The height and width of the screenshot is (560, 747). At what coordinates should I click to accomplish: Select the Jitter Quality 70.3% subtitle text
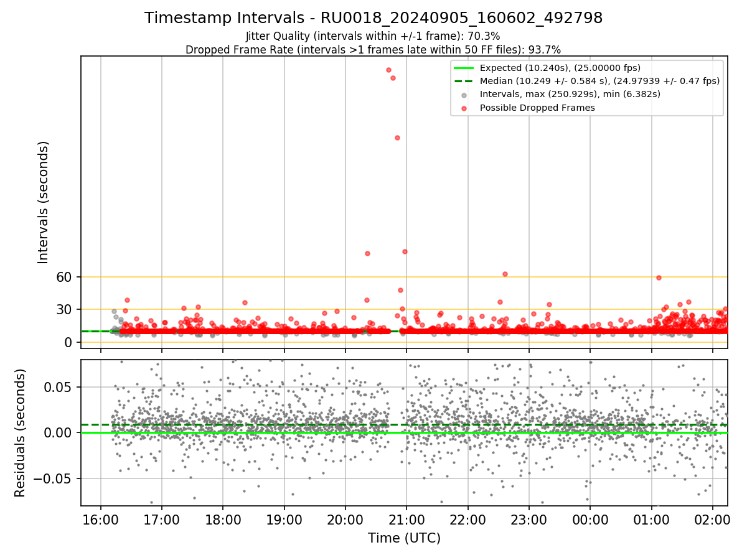373,36
